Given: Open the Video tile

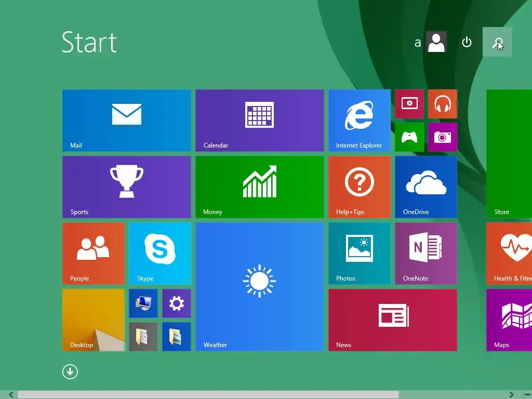Looking at the screenshot, I should (409, 104).
